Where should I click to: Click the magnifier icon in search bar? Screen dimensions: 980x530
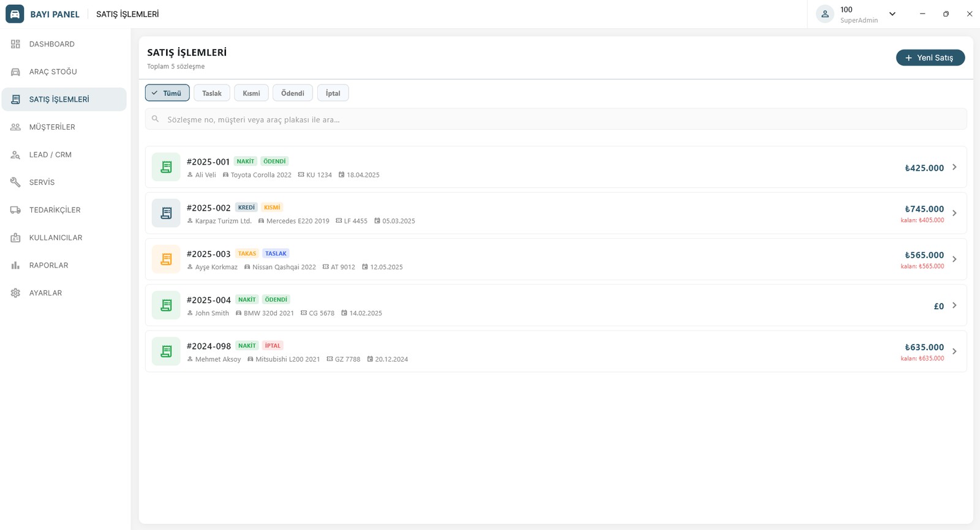coord(156,119)
